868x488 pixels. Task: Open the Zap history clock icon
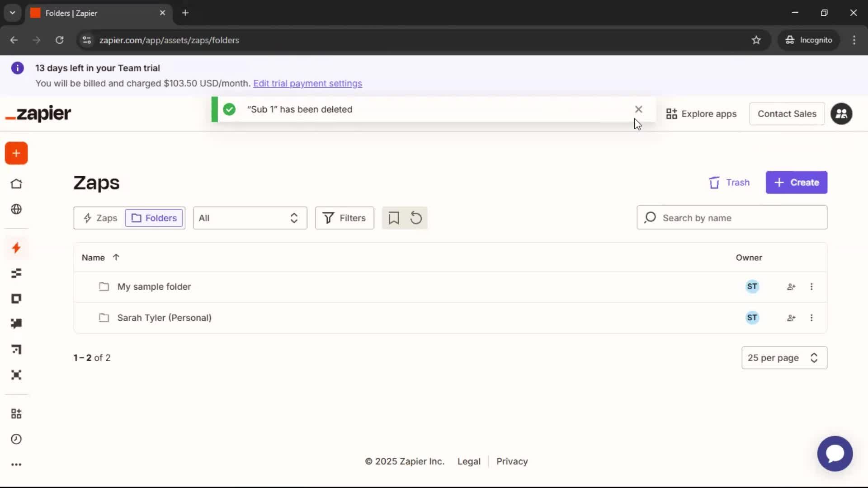16,439
